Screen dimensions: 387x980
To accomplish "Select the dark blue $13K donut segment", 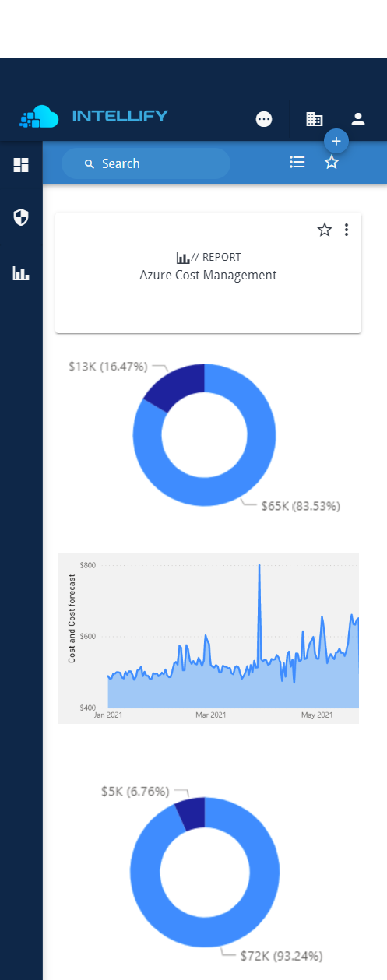I will 178,387.
